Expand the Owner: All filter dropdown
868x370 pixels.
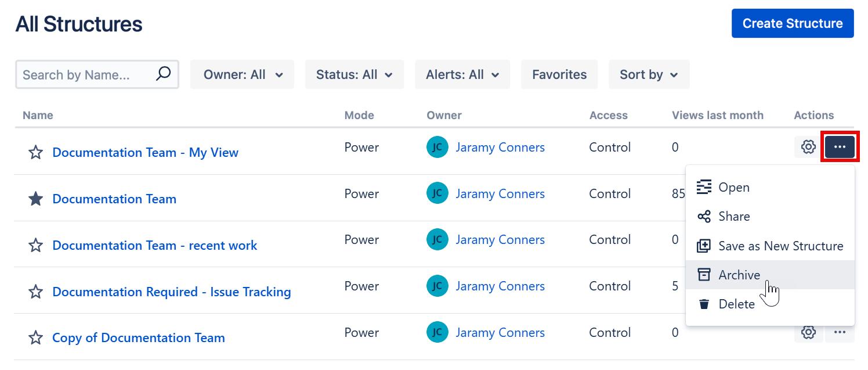coord(243,75)
